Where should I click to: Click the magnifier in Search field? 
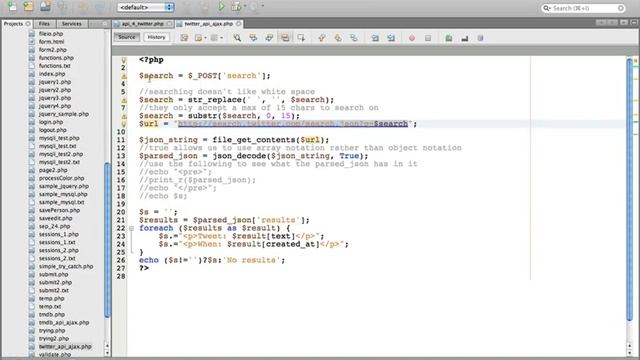coord(546,8)
